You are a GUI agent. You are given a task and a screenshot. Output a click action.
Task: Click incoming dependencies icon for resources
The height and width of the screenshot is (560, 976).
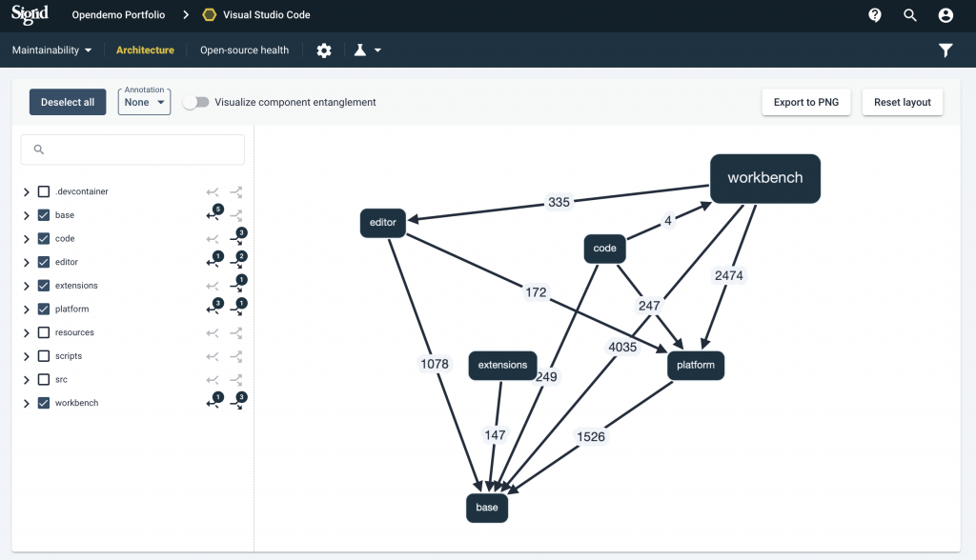213,333
